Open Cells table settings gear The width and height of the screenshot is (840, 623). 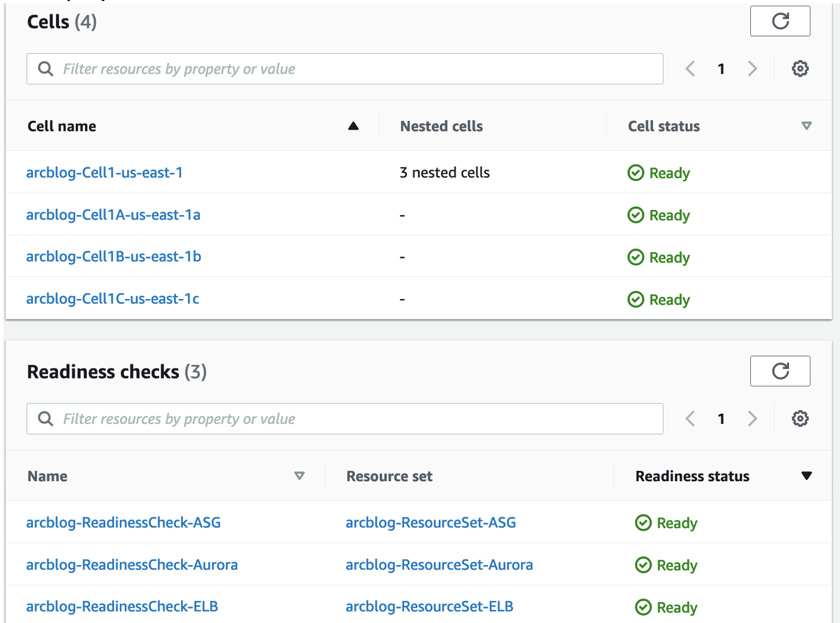pos(800,69)
